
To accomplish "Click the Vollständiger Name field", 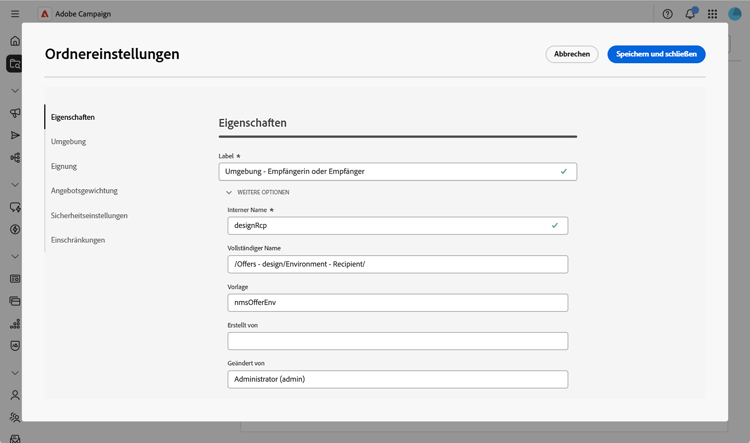I will point(397,264).
